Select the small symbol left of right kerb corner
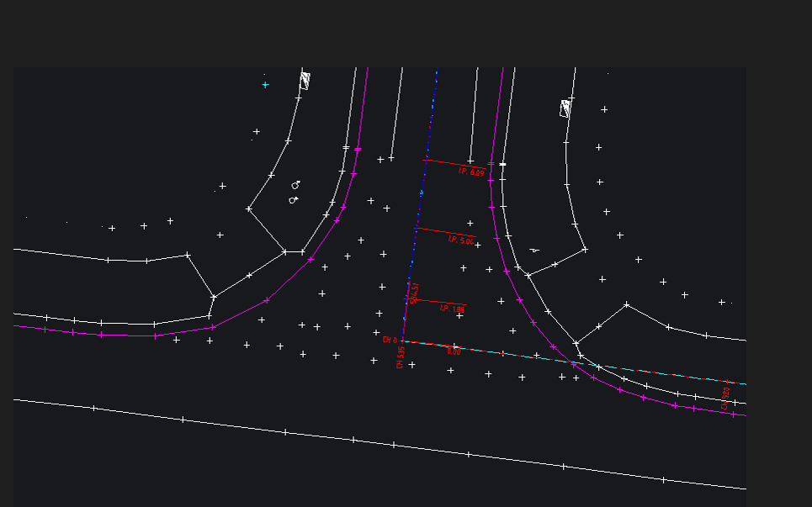812x507 pixels. pos(534,250)
